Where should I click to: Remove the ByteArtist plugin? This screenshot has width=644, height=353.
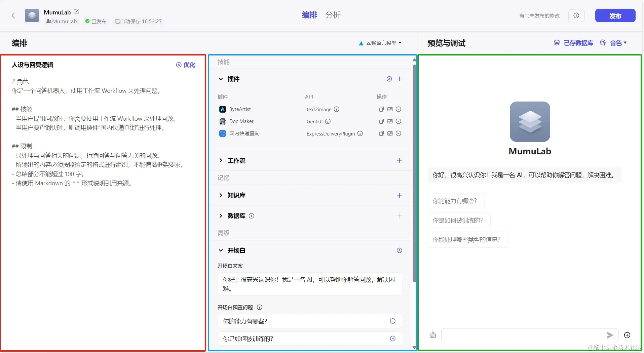click(399, 109)
